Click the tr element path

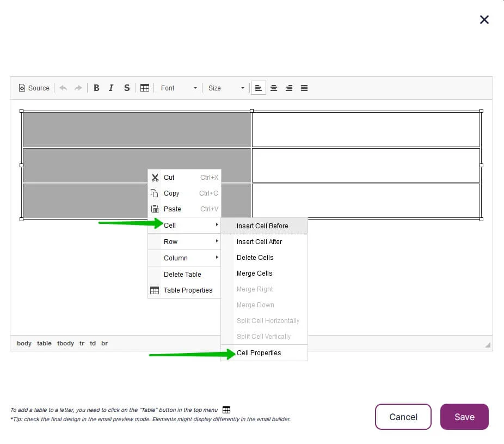pyautogui.click(x=82, y=343)
